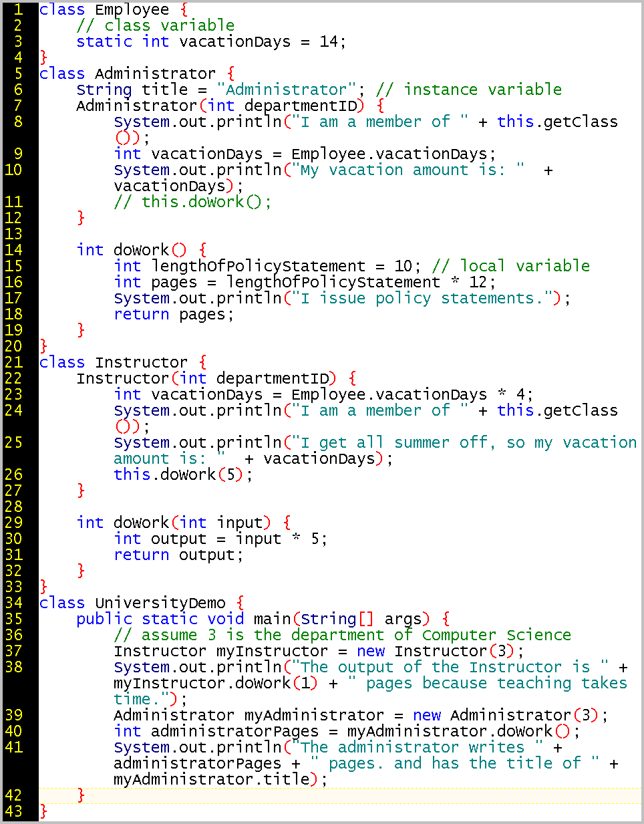Click 'int vacationDays = Employee.vacationDays;' on line 9
This screenshot has width=644, height=824.
(305, 154)
